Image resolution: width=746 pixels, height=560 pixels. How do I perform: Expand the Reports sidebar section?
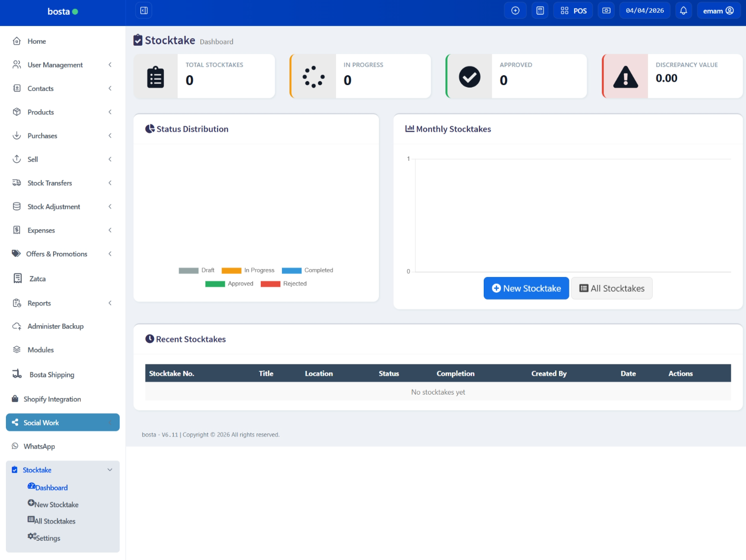(110, 303)
